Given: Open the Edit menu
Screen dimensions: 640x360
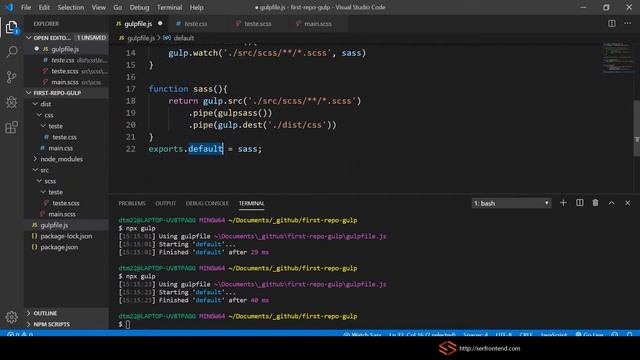Looking at the screenshot, I should pos(44,7).
